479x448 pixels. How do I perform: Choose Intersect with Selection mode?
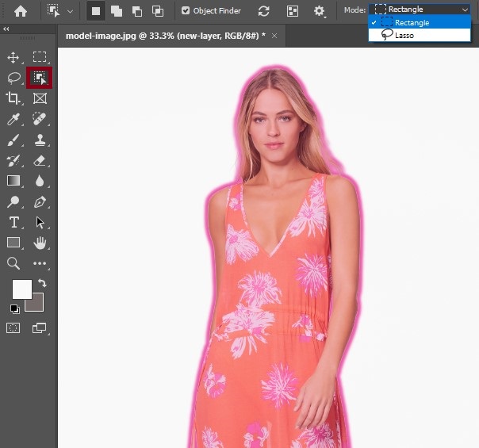(158, 11)
